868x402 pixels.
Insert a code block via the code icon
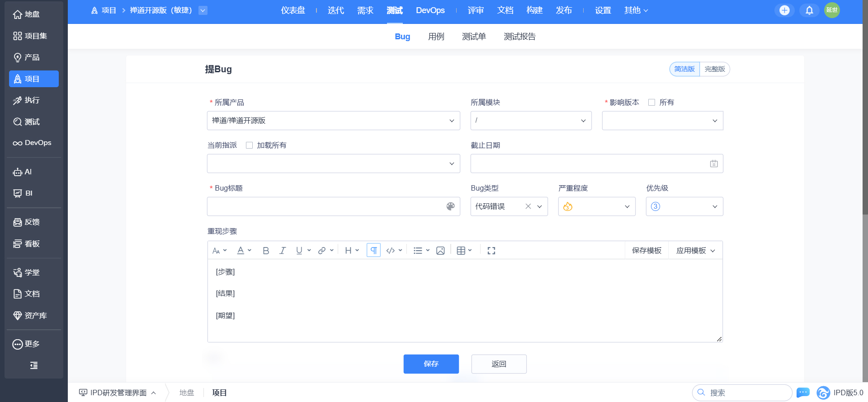point(391,251)
